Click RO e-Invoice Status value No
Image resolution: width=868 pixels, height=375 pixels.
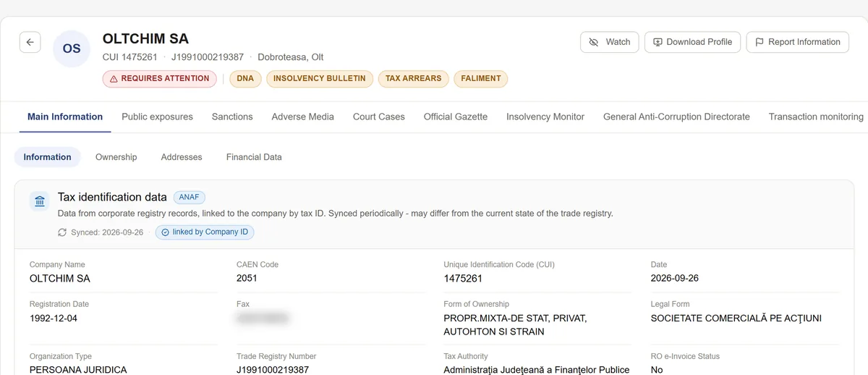point(657,370)
